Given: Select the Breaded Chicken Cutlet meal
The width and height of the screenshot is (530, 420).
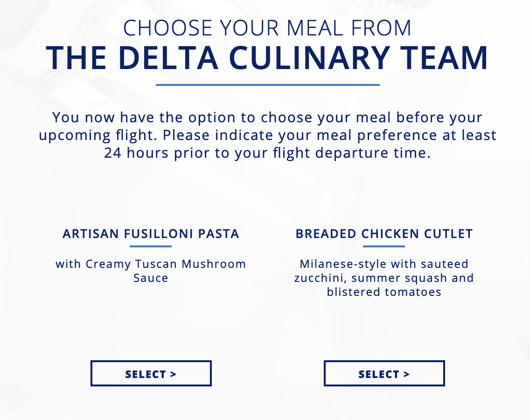Looking at the screenshot, I should coord(384,373).
